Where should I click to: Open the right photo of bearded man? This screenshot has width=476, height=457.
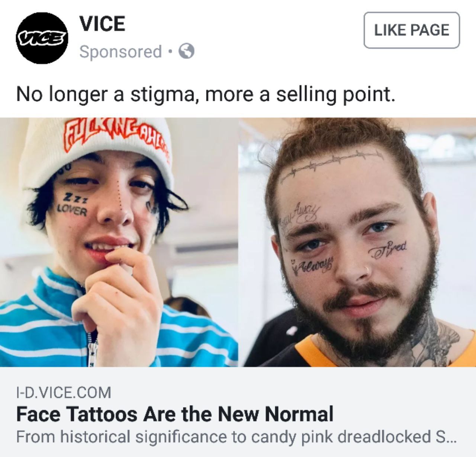coord(357,242)
